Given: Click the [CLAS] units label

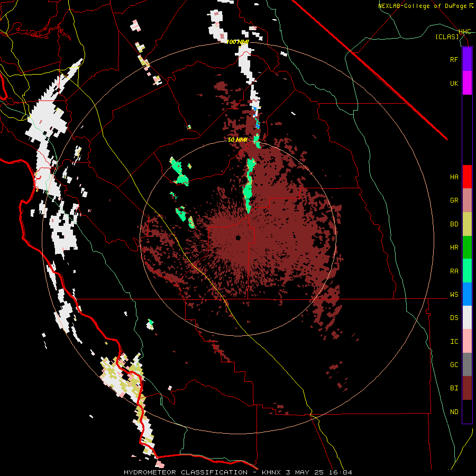Looking at the screenshot, I should point(447,36).
